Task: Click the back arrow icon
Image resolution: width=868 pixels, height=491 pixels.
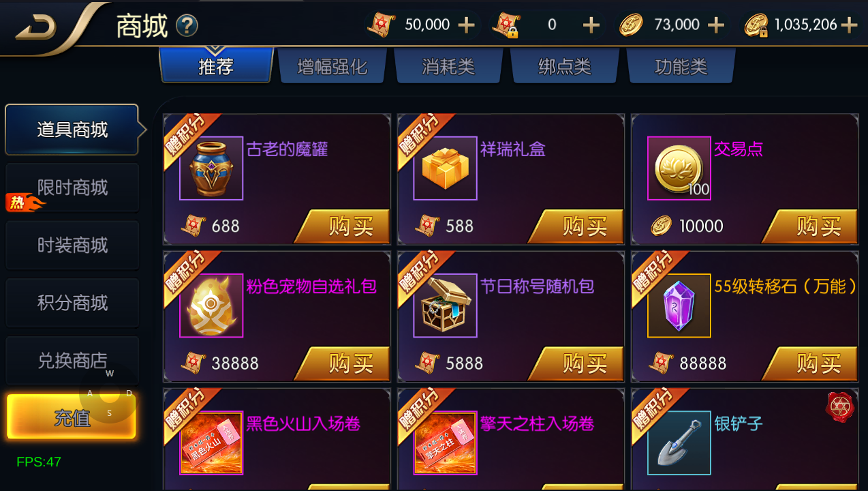Action: [36, 26]
